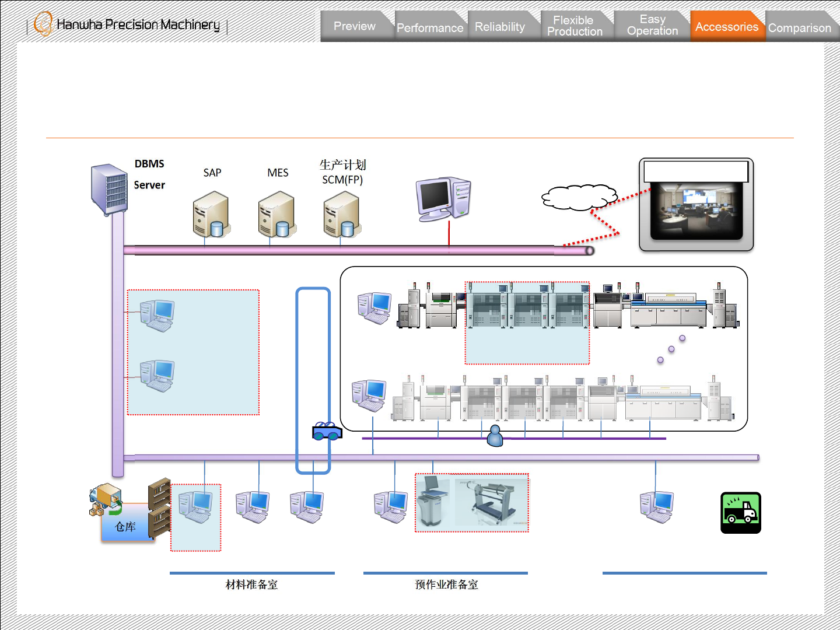Click the empty white box above control room photo

[696, 171]
